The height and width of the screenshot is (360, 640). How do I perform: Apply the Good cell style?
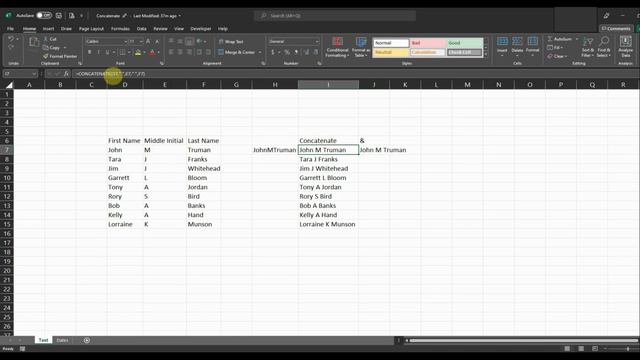[x=464, y=43]
